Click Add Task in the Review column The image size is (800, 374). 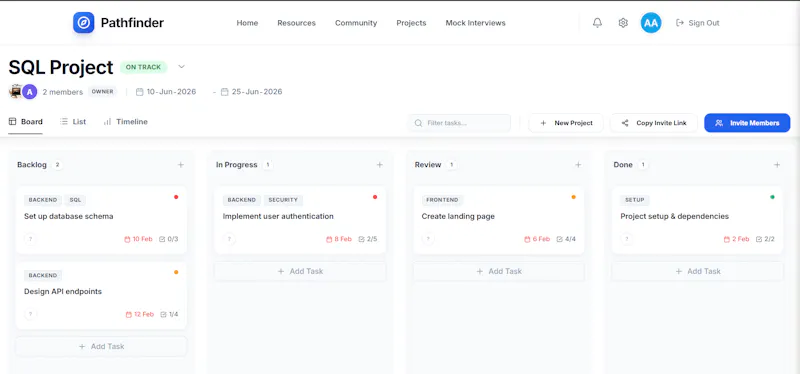[x=499, y=271]
